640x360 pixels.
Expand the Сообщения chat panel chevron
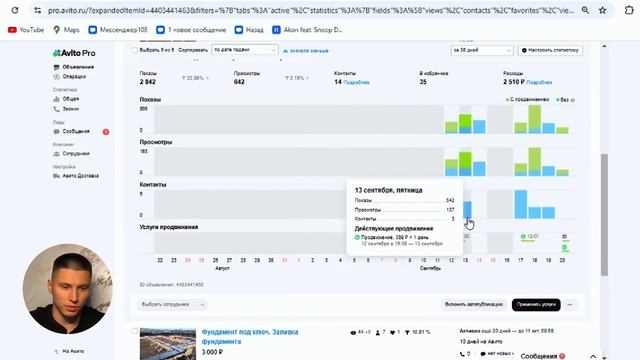point(593,356)
